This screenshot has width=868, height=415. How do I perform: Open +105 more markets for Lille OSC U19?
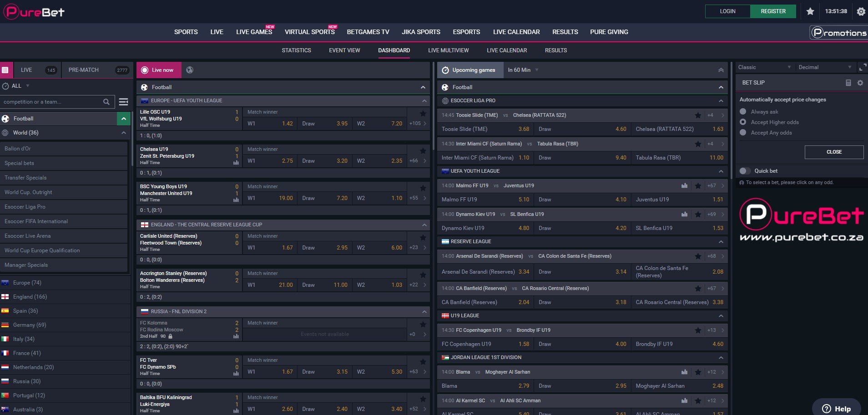[x=418, y=123]
